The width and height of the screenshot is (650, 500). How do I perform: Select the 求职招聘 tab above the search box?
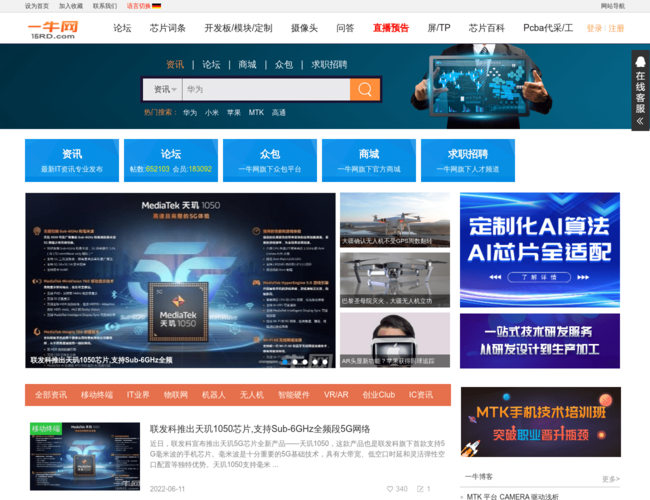coord(329,64)
